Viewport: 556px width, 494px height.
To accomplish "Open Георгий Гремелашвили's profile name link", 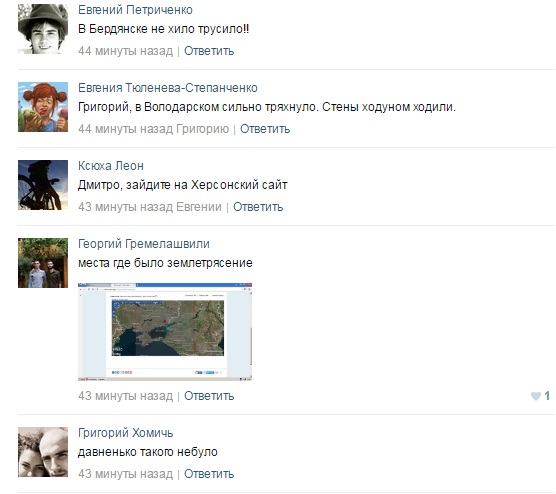I will coord(144,244).
